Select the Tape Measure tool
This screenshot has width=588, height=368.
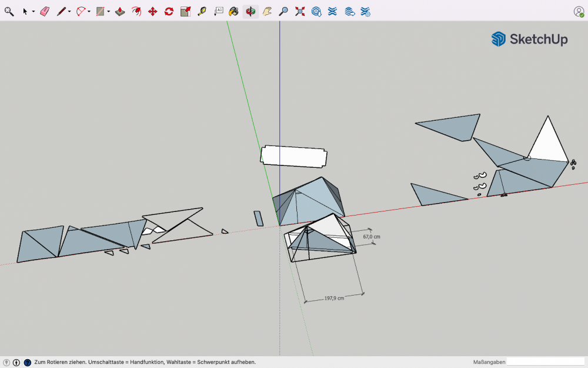(x=202, y=11)
